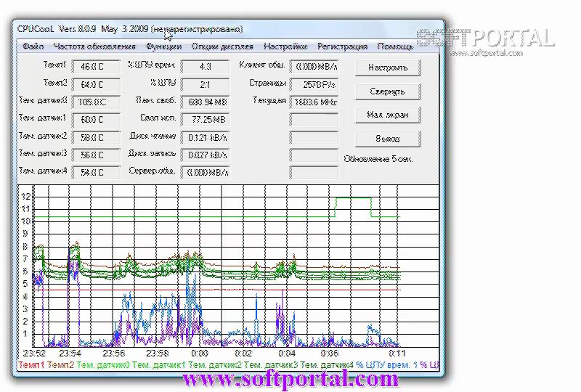Image resolution: width=581 pixels, height=392 pixels.
Task: Click the Тем. датчик0 legend label
Action: tap(103, 365)
